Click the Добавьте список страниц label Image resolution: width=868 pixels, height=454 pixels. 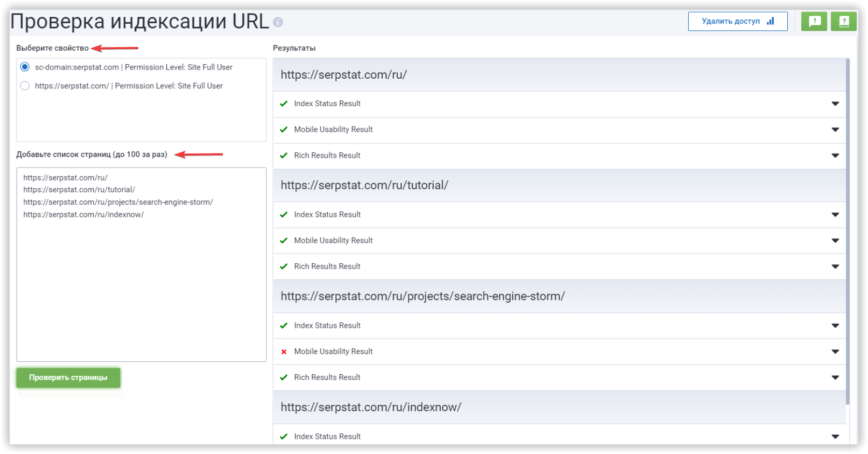click(92, 155)
